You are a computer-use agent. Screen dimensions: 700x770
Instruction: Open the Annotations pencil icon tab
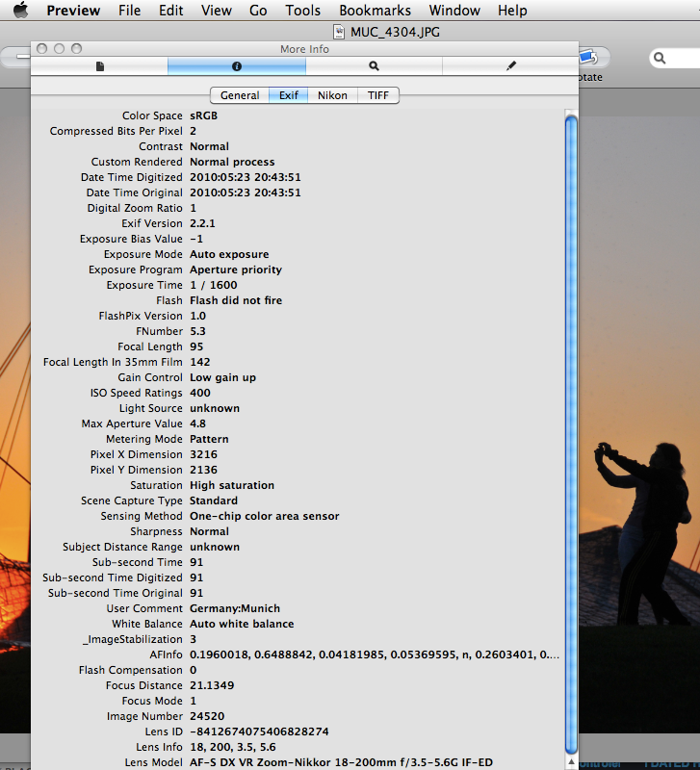tap(510, 66)
